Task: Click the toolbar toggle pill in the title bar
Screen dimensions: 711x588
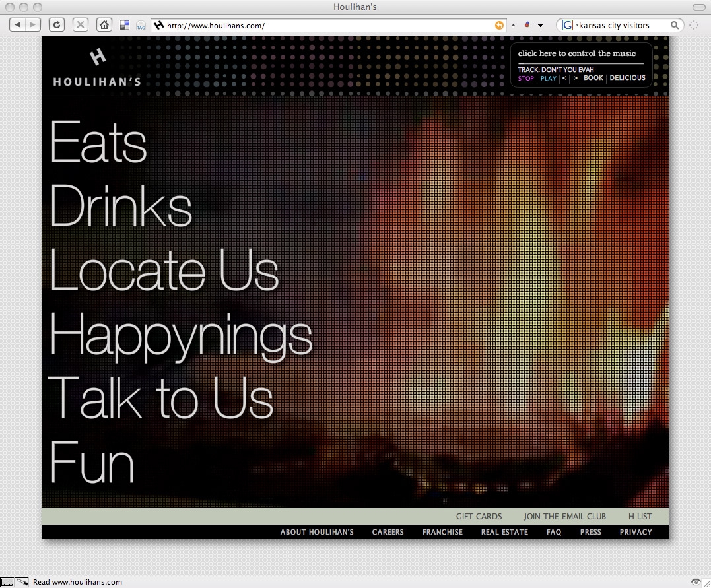Action: coord(698,7)
